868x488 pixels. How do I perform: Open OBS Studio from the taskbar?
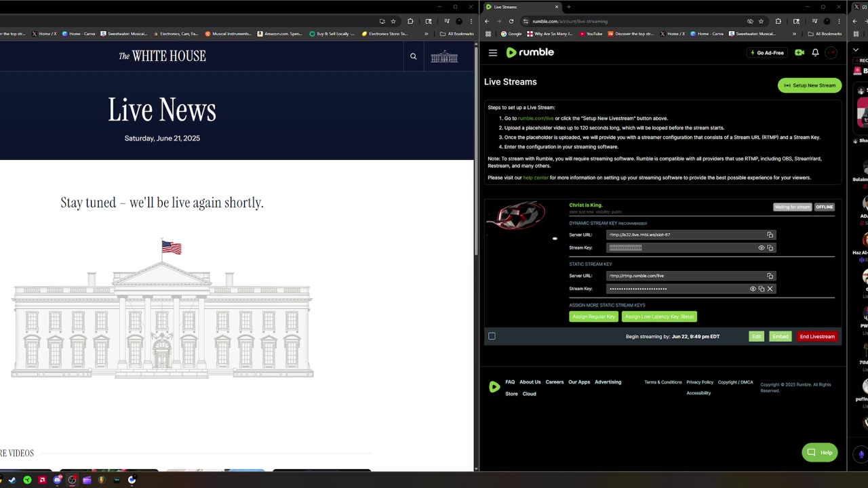click(x=72, y=480)
